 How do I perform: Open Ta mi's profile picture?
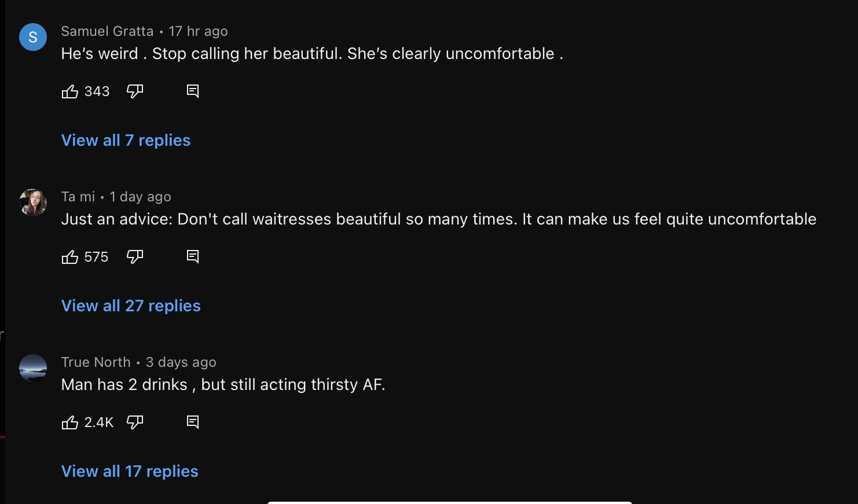33,203
